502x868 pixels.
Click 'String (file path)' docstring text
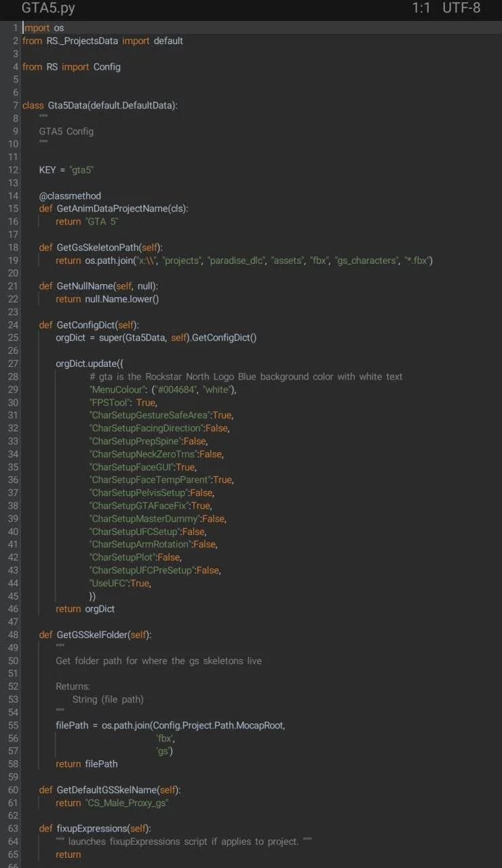[108, 699]
